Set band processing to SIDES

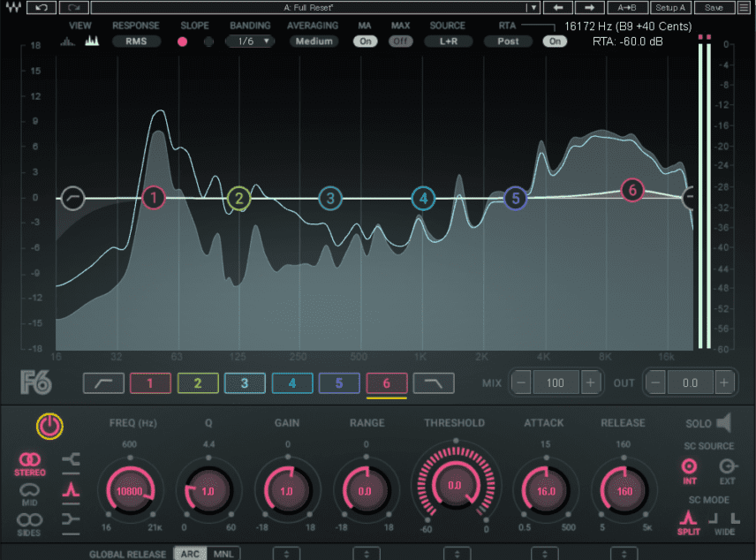tap(29, 525)
